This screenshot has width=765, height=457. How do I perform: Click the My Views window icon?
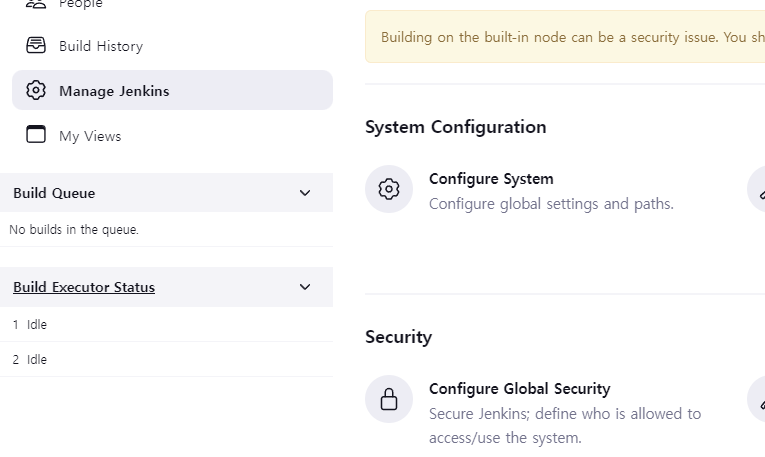tap(36, 135)
